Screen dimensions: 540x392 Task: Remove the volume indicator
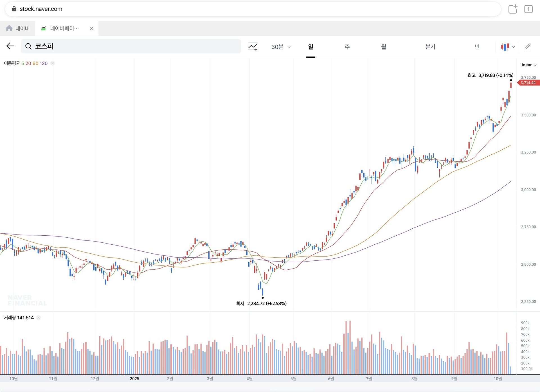(39, 317)
